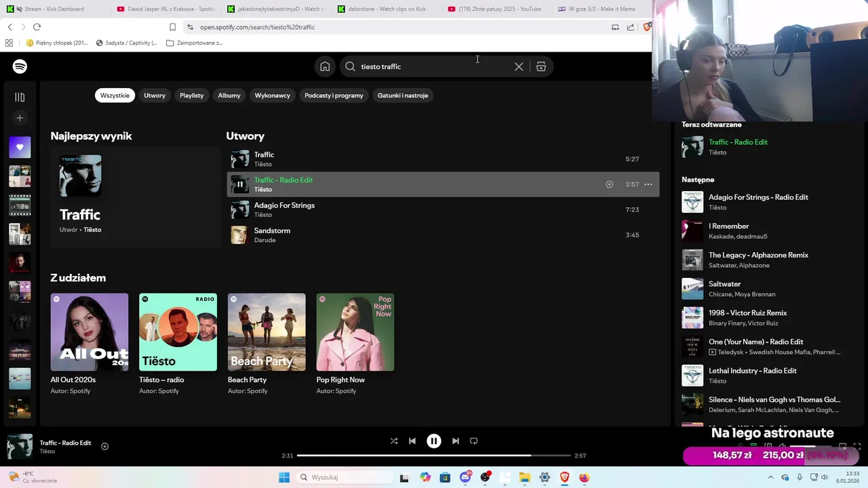Skip to the previous track
The width and height of the screenshot is (868, 488).
pyautogui.click(x=412, y=441)
